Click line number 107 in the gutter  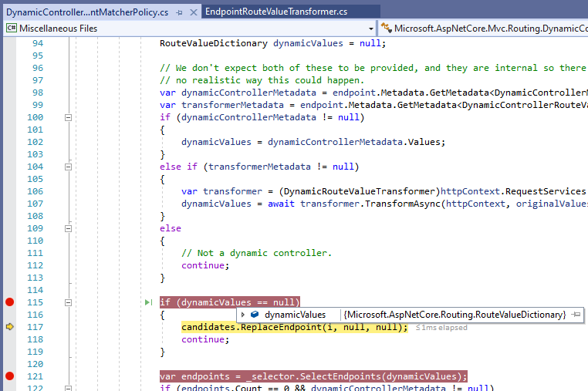[x=35, y=204]
